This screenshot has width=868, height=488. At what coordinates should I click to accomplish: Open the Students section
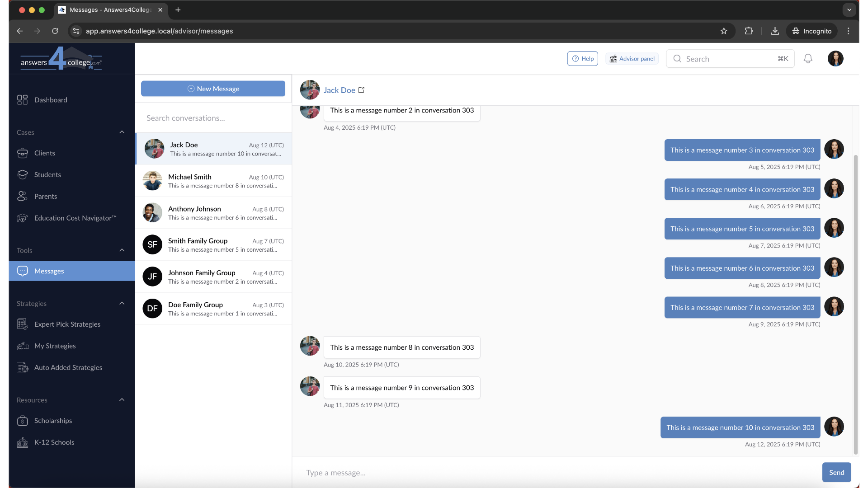pyautogui.click(x=48, y=174)
